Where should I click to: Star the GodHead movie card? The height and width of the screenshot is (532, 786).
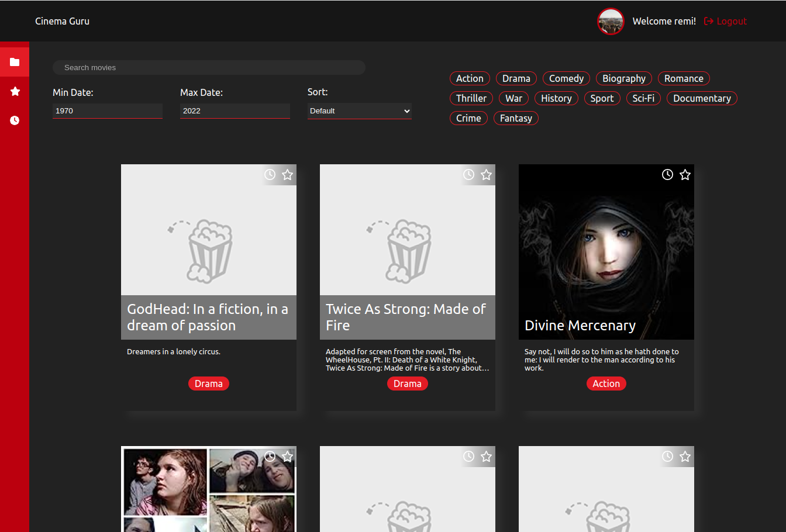(x=287, y=174)
